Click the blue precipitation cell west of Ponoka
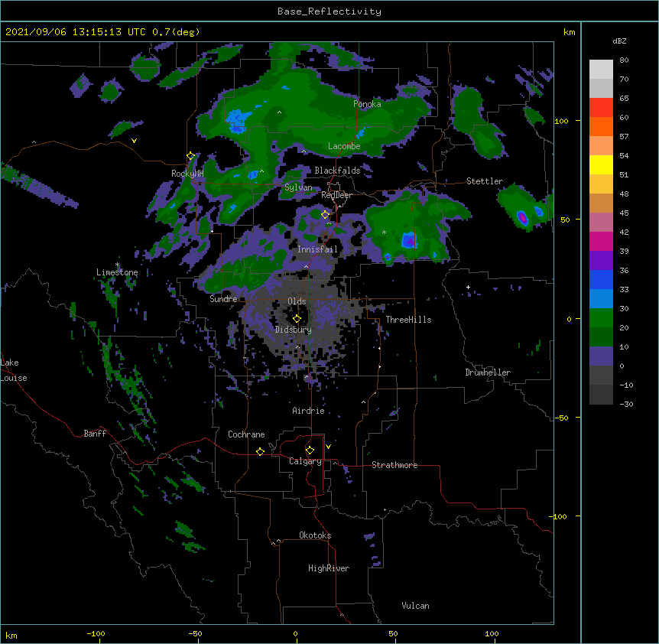Viewport: 659px width, 644px height. click(239, 121)
